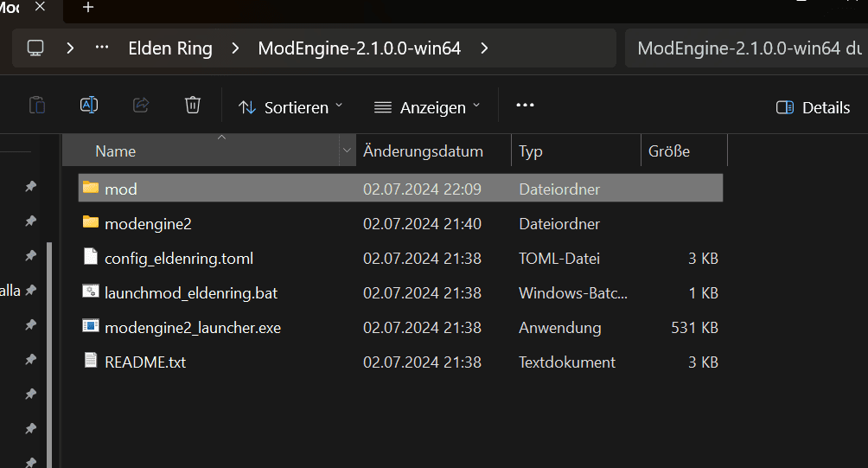Click Textdokument type cell
Screen dimensions: 868x468
[567, 362]
